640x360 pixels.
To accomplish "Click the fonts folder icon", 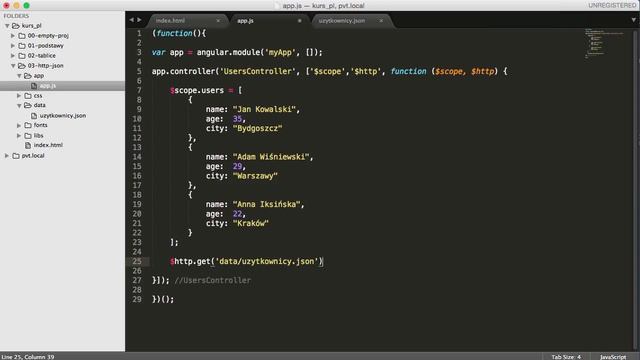I will pyautogui.click(x=28, y=125).
